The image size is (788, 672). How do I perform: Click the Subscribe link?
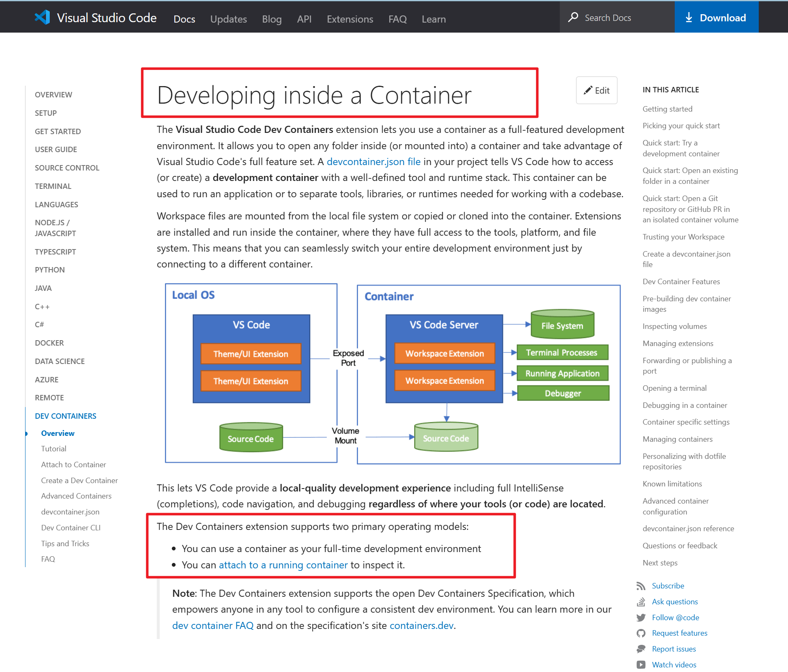pos(668,586)
